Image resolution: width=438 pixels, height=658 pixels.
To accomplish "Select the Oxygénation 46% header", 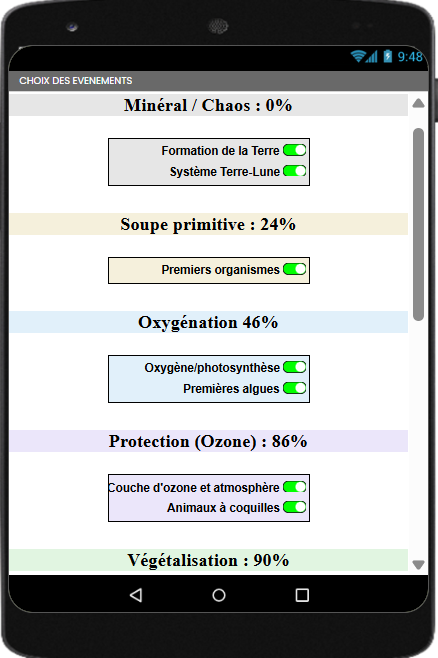I will tap(209, 322).
